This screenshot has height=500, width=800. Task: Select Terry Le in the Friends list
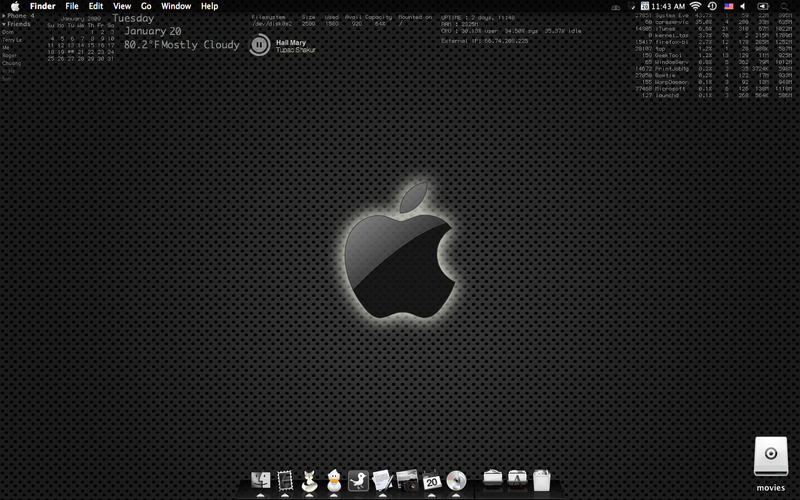tap(12, 40)
